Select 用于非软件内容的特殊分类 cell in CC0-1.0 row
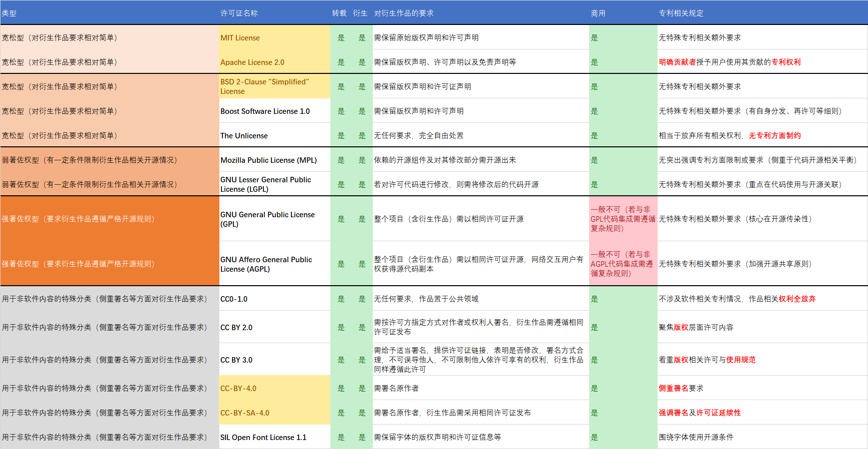The image size is (868, 449). [109, 299]
